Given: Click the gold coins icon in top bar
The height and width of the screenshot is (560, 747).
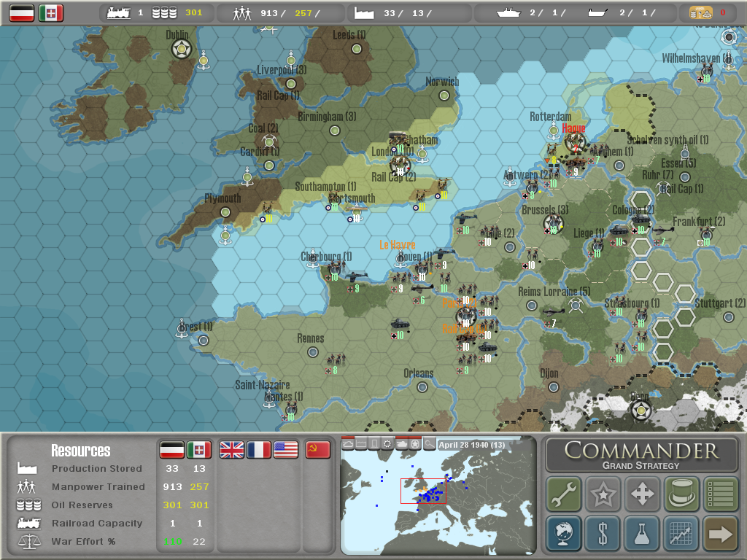Looking at the screenshot, I should pyautogui.click(x=701, y=13).
